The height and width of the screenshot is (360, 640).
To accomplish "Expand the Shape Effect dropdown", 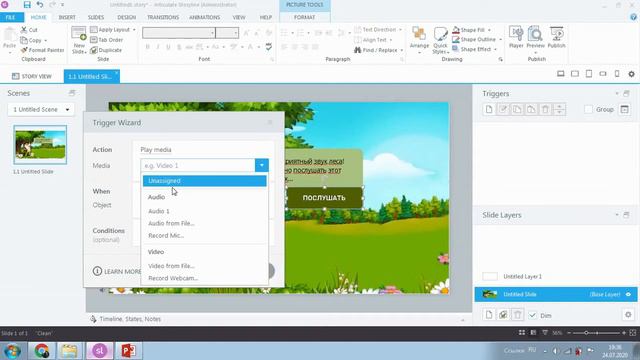I will pyautogui.click(x=495, y=49).
